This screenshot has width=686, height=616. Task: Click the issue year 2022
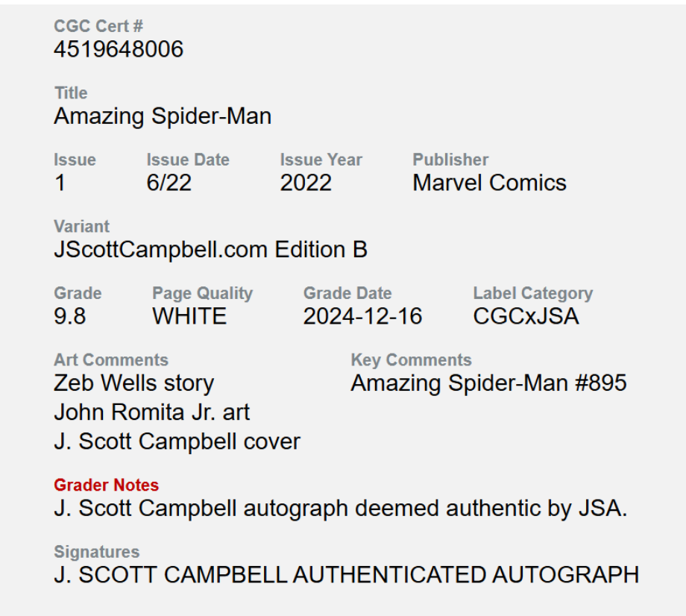pos(306,183)
